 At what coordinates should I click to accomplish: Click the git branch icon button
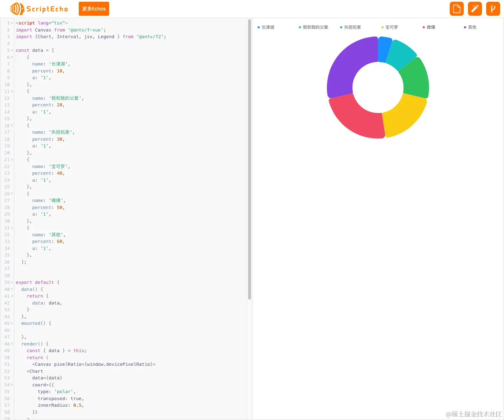coord(493,9)
